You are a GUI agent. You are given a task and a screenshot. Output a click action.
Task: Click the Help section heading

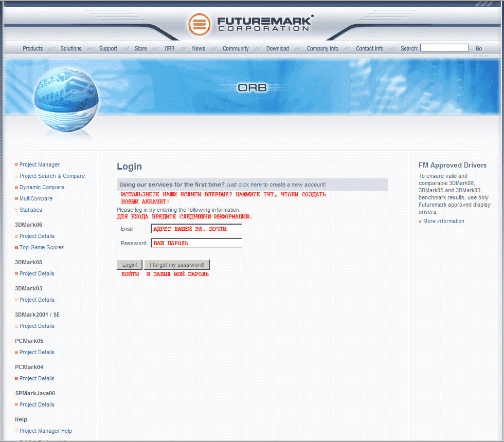coord(21,419)
